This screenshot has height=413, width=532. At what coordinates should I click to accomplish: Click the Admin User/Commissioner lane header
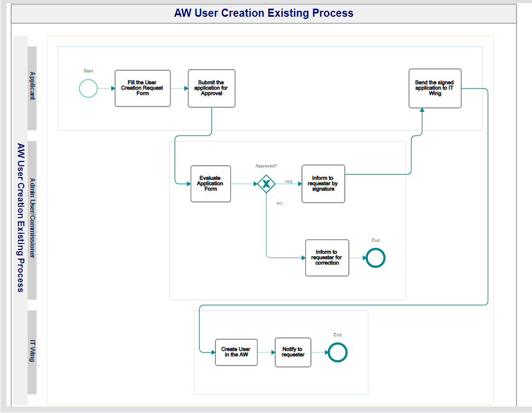(x=32, y=220)
